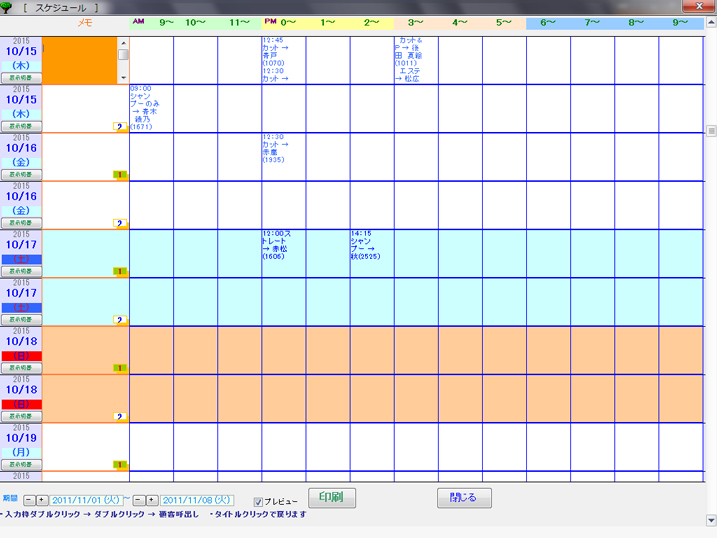Click badge 2 in the second 10/17 row

[120, 320]
